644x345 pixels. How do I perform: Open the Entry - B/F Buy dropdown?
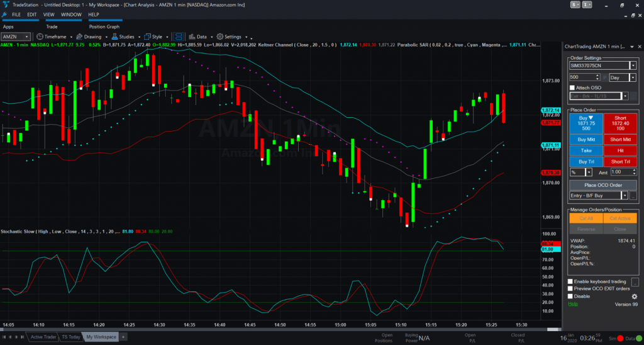(x=625, y=196)
